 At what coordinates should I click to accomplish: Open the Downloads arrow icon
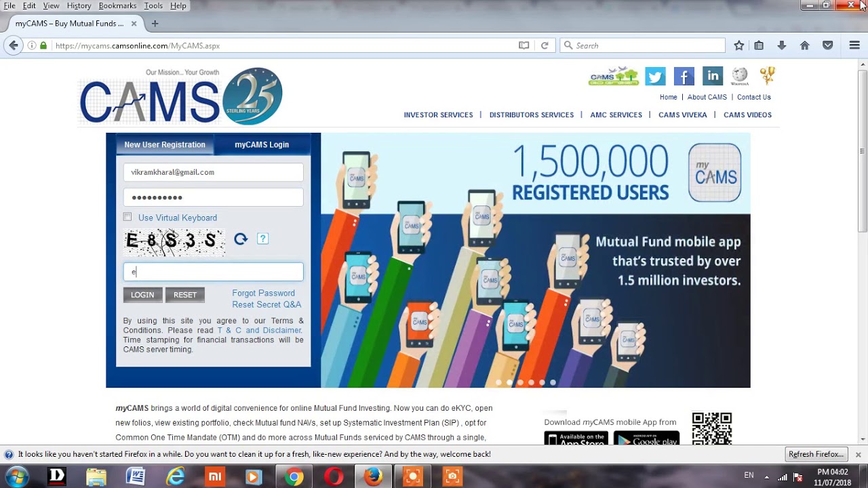coord(781,45)
